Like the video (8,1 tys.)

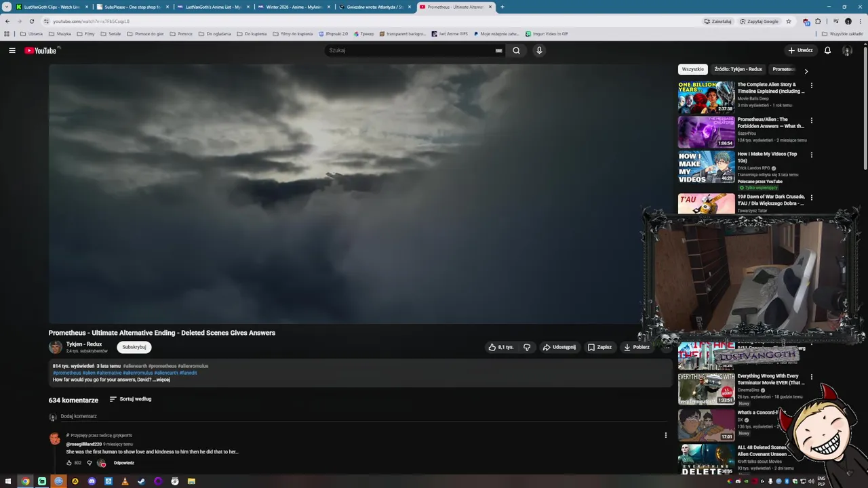pyautogui.click(x=501, y=347)
